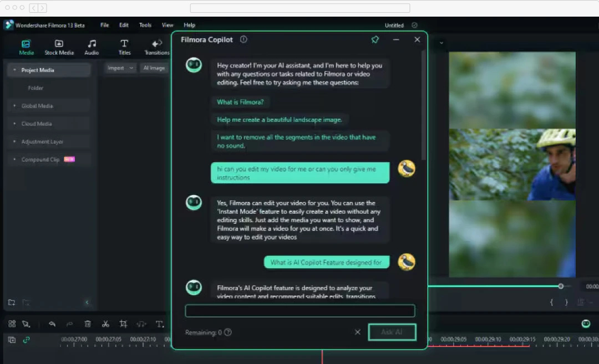Open the Copilot info icon
This screenshot has height=364, width=599.
tap(243, 39)
